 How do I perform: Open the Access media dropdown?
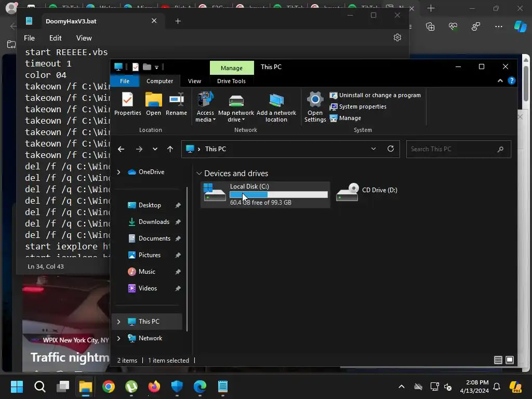pos(205,107)
